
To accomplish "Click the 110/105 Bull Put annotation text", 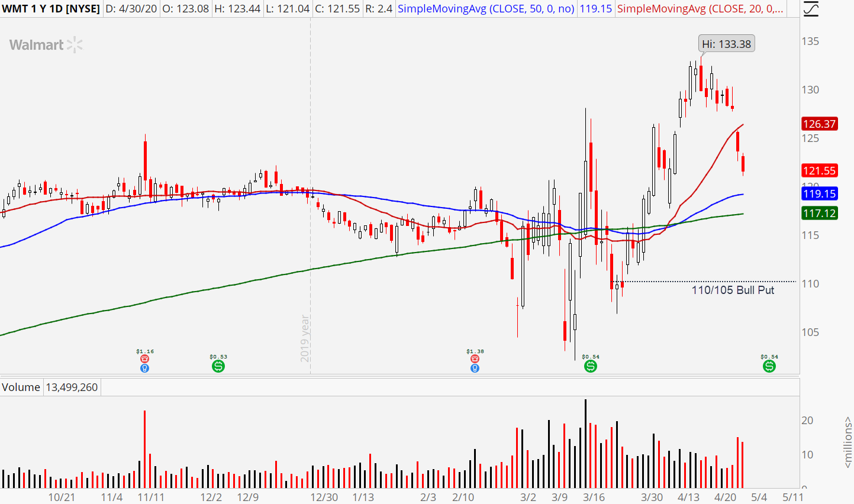I will tap(733, 290).
